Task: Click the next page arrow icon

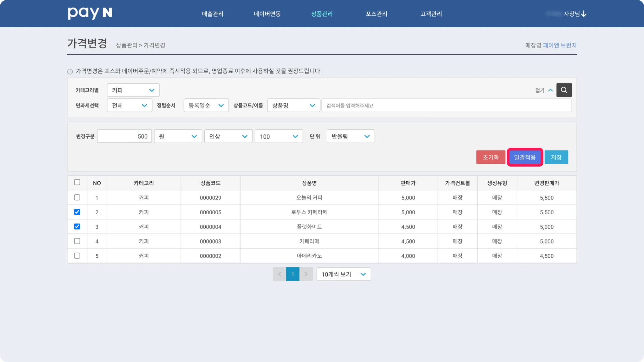Action: pos(306,274)
